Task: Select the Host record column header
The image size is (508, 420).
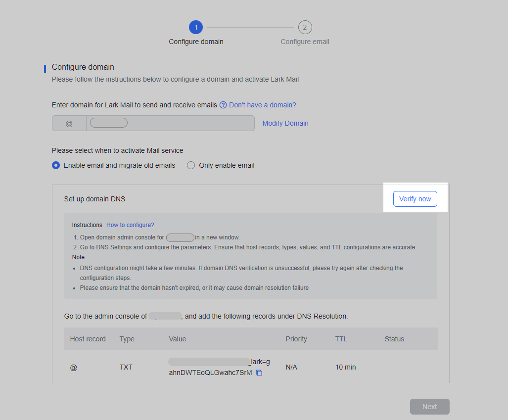Action: point(88,339)
